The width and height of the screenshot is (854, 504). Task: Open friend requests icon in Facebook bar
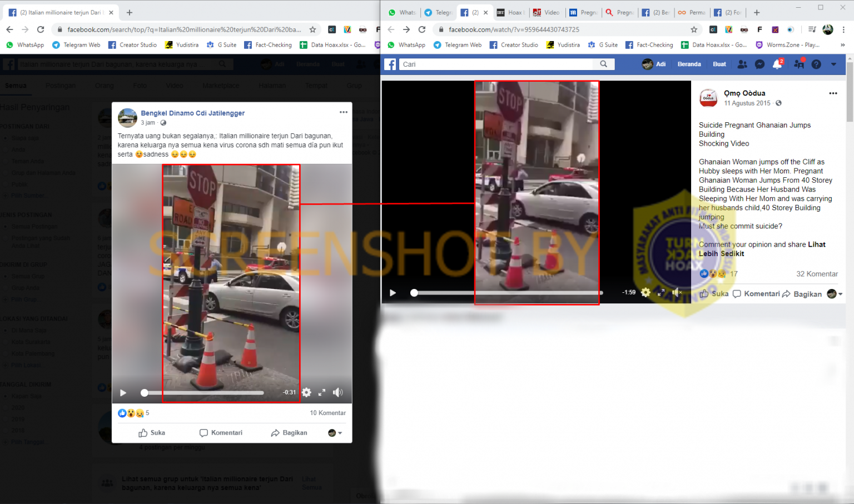(742, 64)
